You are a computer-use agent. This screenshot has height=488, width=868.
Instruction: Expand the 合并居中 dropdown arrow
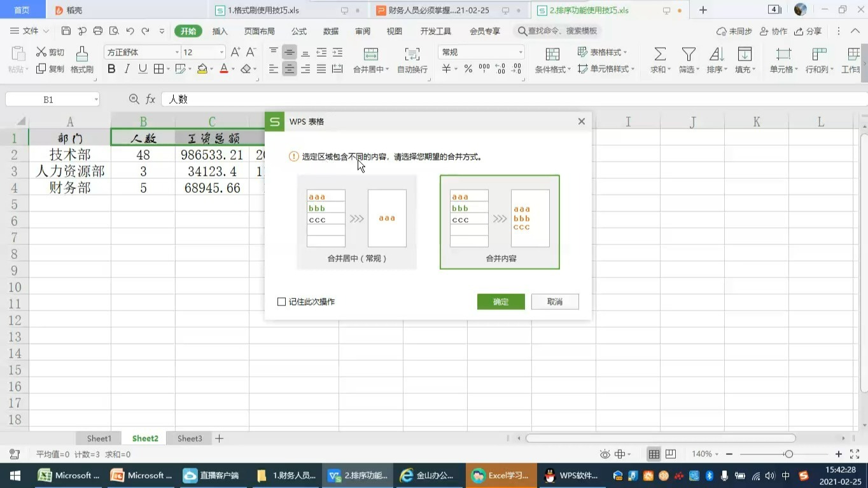(388, 69)
